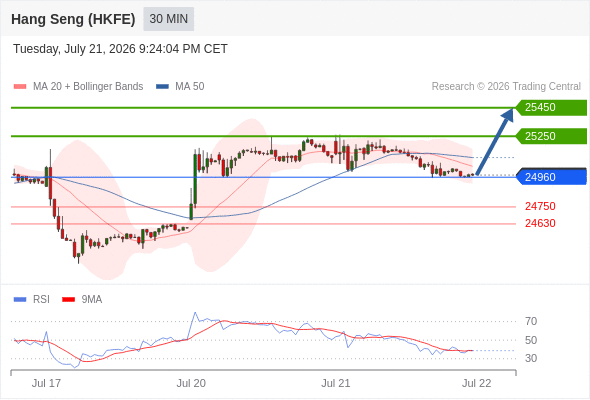The width and height of the screenshot is (590, 400).
Task: Select the 25450 green resistance tag
Action: coord(551,108)
